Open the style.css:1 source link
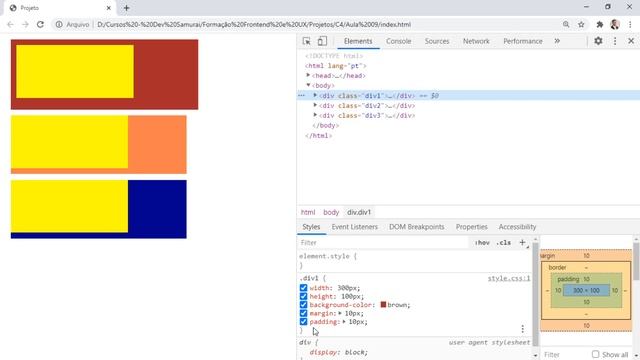The width and height of the screenshot is (640, 360). (509, 278)
